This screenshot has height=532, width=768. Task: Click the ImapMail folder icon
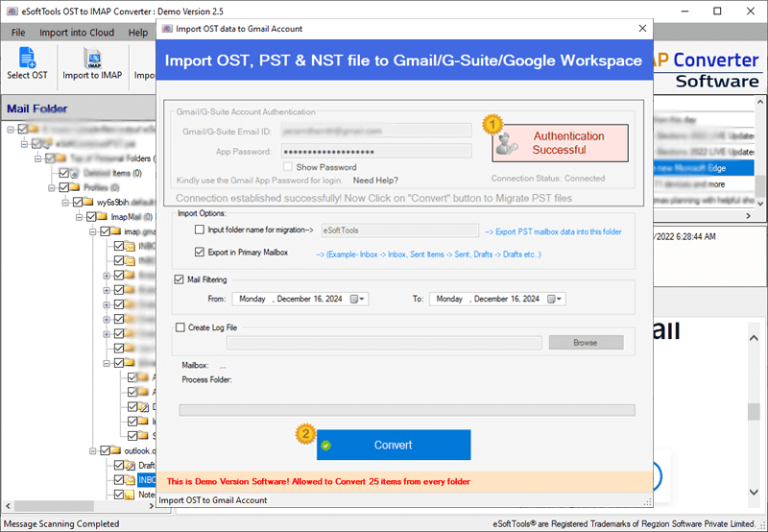pos(102,216)
